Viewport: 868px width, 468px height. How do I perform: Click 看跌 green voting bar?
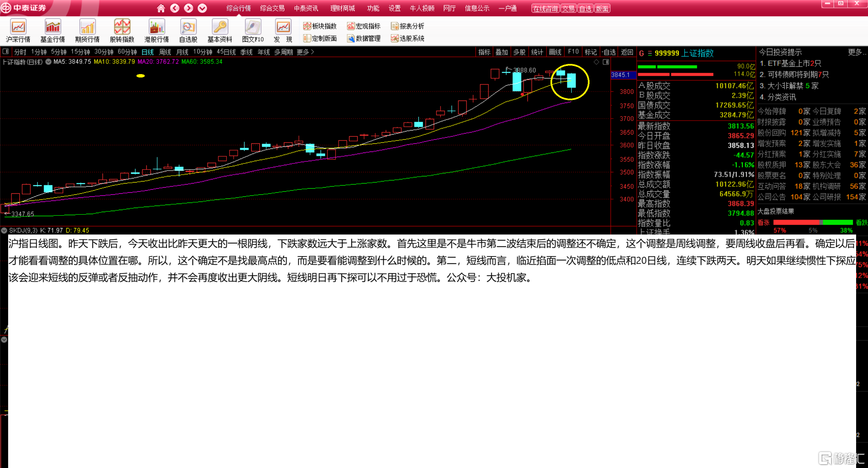tap(838, 222)
